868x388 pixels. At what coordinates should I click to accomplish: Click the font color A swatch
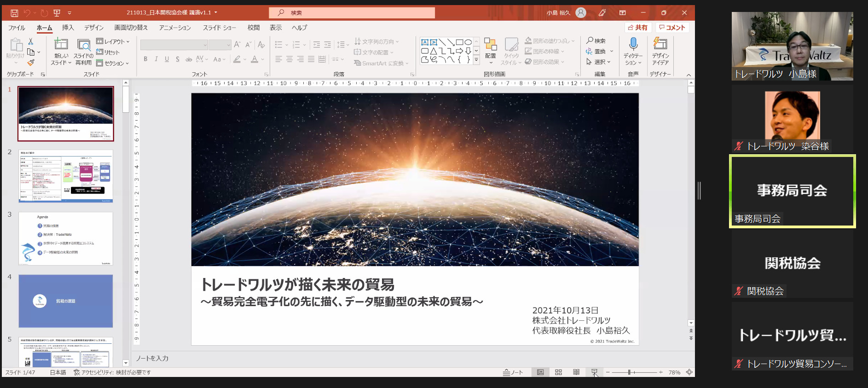click(x=255, y=59)
